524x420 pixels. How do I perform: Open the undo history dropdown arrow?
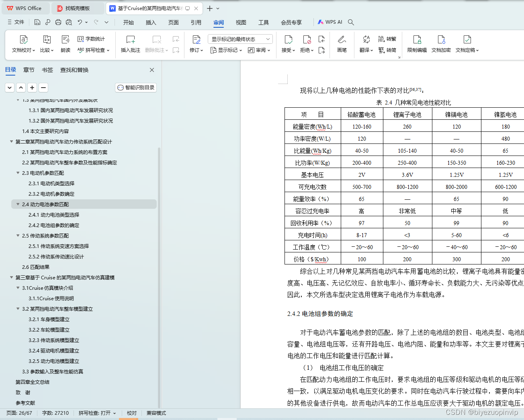click(86, 23)
